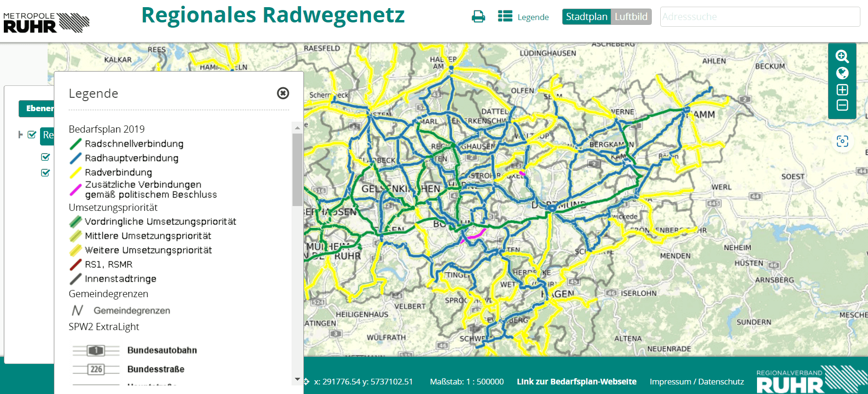Open the Legende list icon in header
Screen dimensions: 868x394
point(505,17)
